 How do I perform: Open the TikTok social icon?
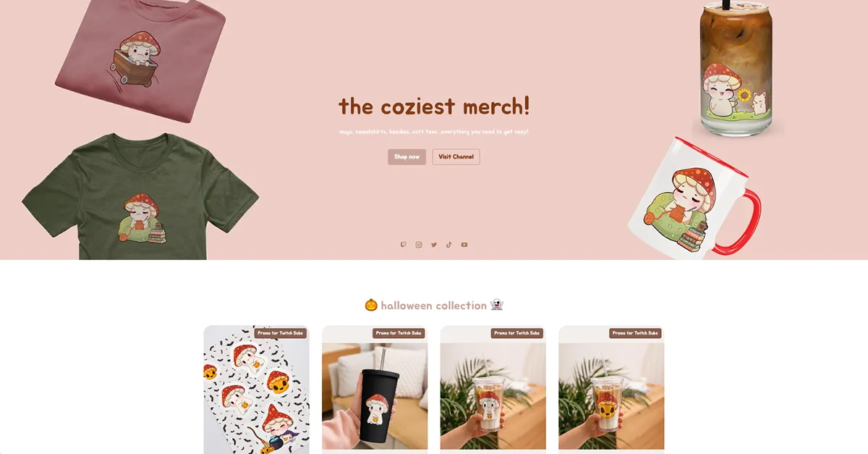(x=449, y=245)
